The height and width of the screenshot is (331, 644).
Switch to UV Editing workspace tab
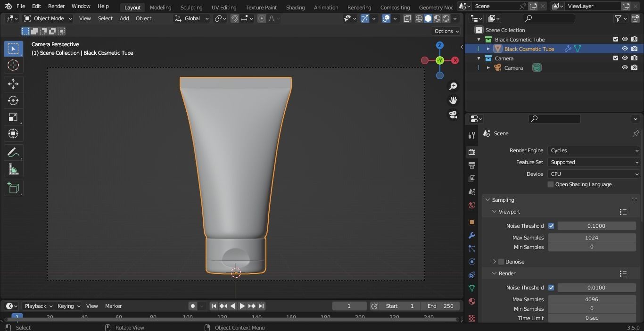click(x=224, y=7)
